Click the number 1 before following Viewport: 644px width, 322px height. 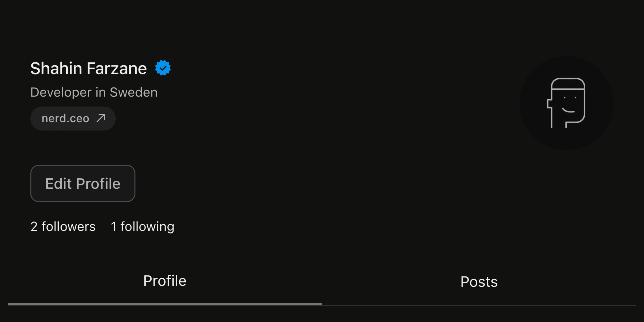pyautogui.click(x=114, y=227)
